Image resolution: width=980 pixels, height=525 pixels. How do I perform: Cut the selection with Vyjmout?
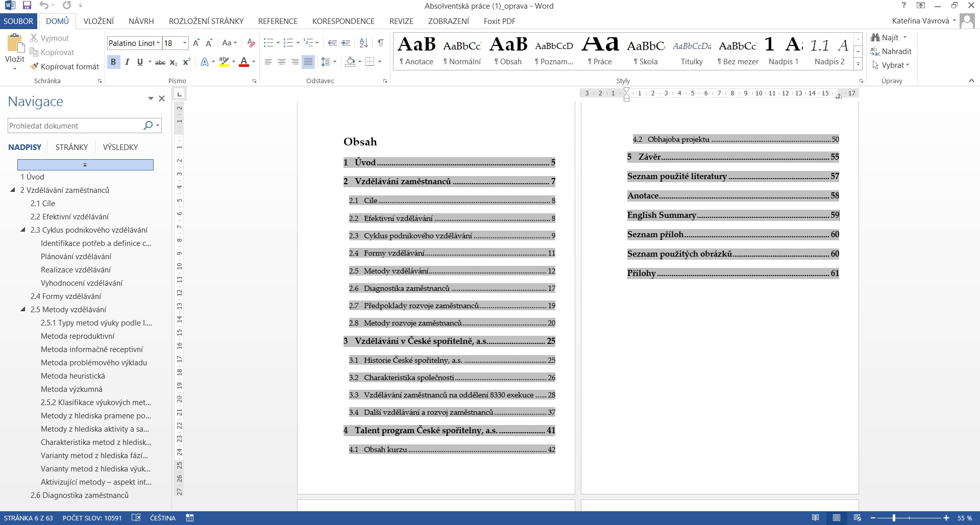coord(49,38)
